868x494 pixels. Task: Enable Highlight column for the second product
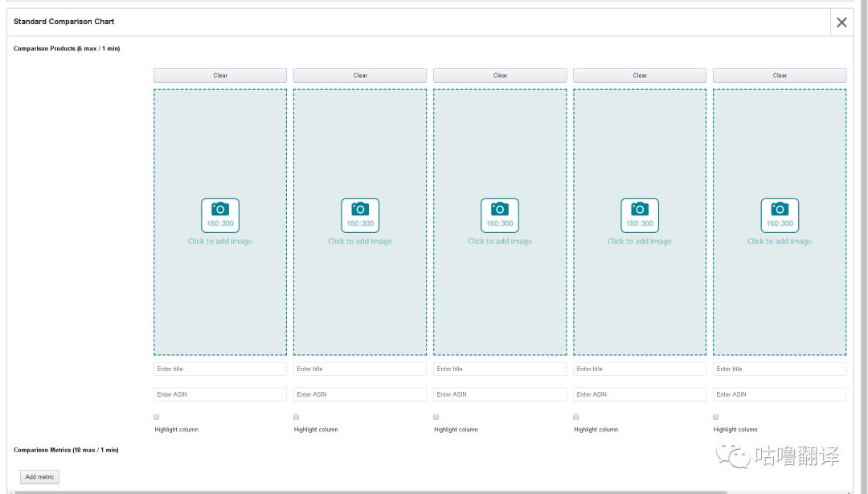pos(296,417)
